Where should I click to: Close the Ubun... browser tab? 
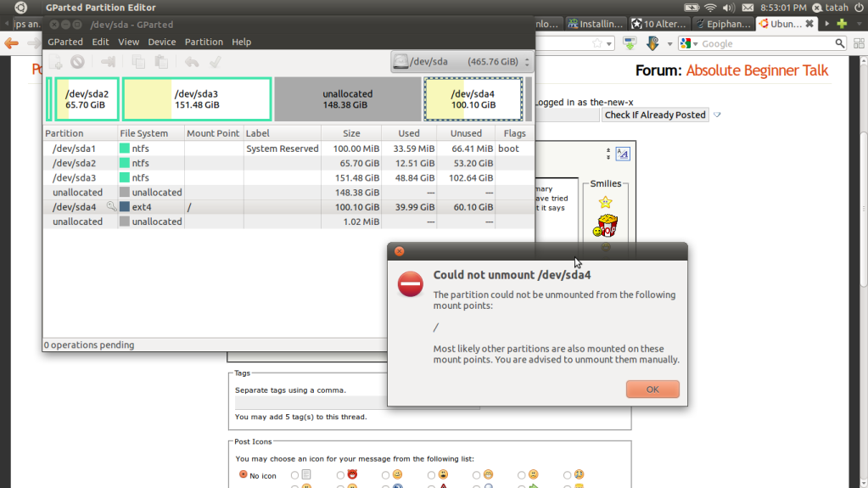[x=809, y=24]
